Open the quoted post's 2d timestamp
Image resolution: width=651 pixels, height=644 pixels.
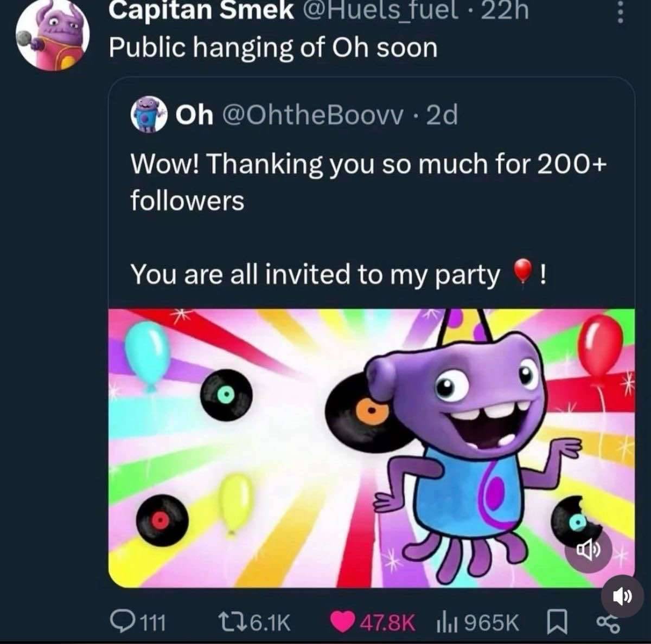(x=442, y=115)
